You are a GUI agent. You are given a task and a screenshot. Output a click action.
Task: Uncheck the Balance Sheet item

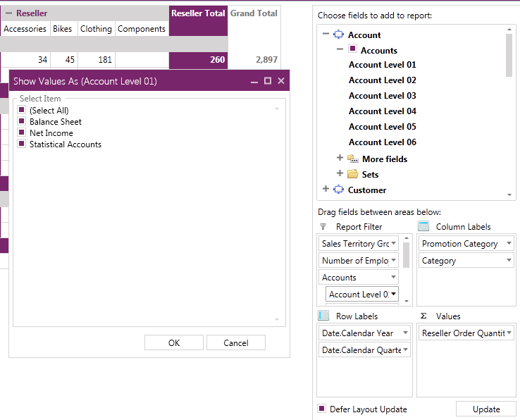click(23, 122)
